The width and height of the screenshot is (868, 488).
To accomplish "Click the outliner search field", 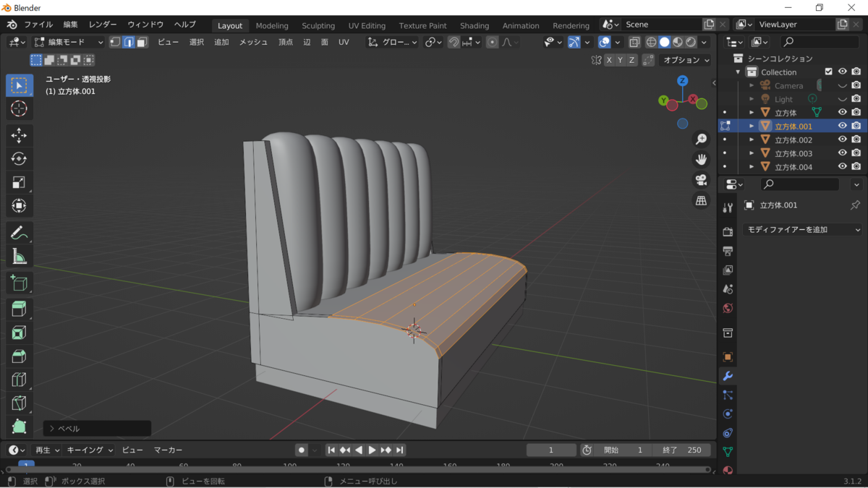I will point(820,42).
